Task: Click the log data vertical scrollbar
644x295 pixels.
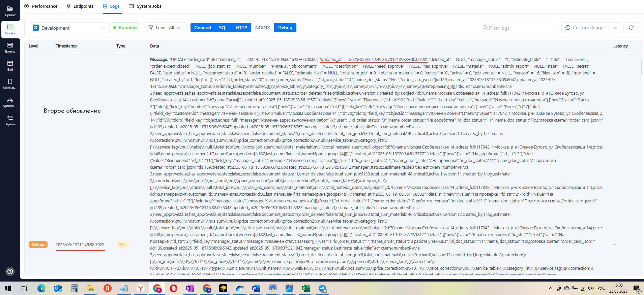Action: click(x=642, y=66)
